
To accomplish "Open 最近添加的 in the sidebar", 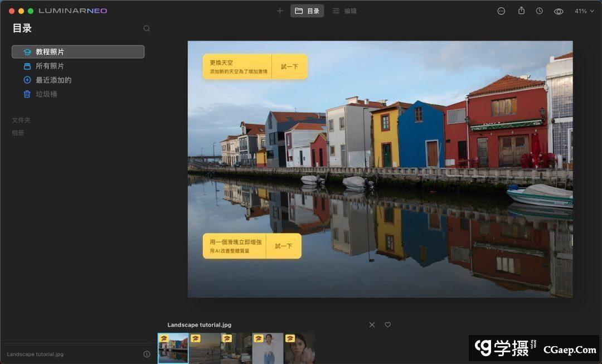I will click(x=53, y=80).
